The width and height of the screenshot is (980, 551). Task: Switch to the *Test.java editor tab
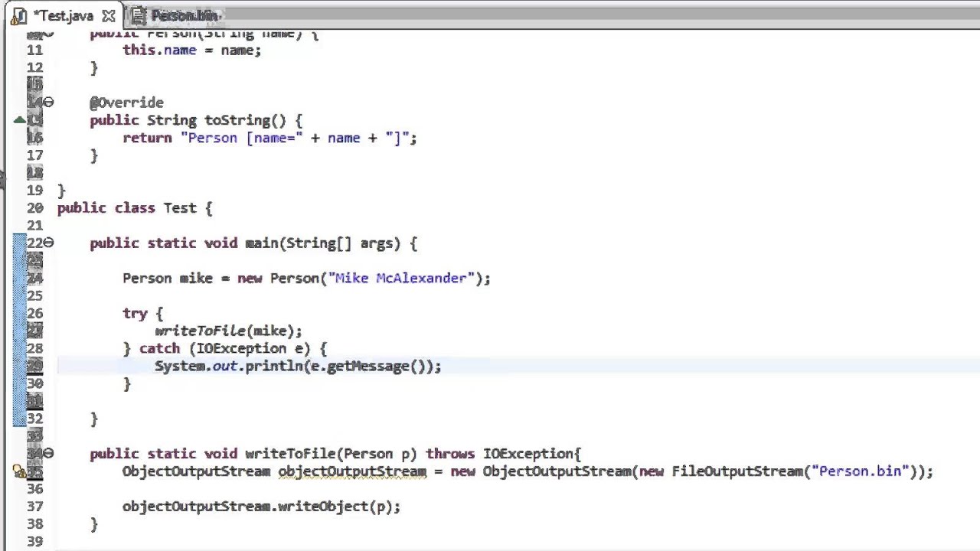pyautogui.click(x=63, y=15)
